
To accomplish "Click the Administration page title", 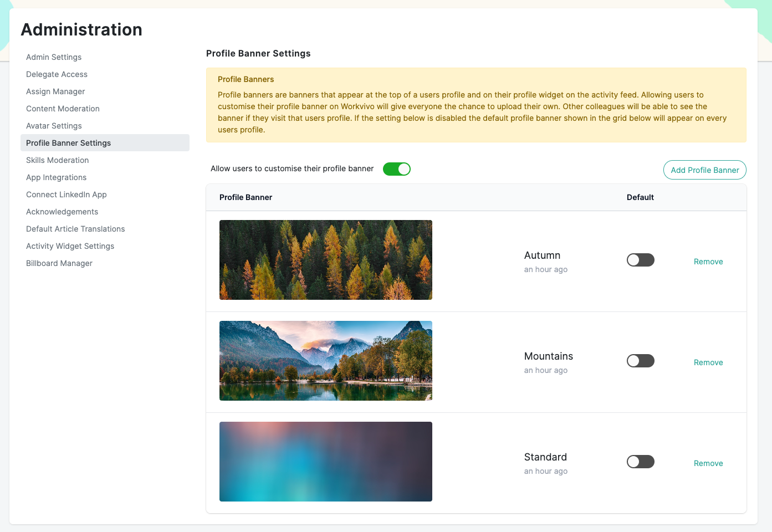I will click(x=81, y=29).
